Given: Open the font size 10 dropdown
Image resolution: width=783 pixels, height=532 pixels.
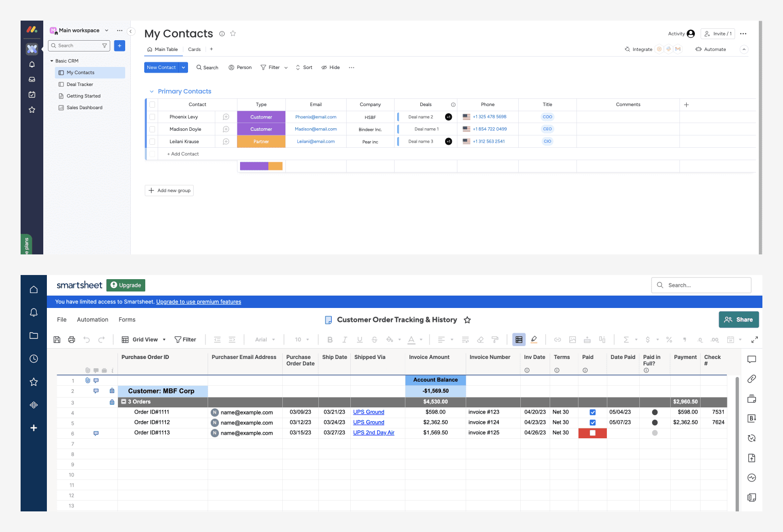Looking at the screenshot, I should click(302, 340).
